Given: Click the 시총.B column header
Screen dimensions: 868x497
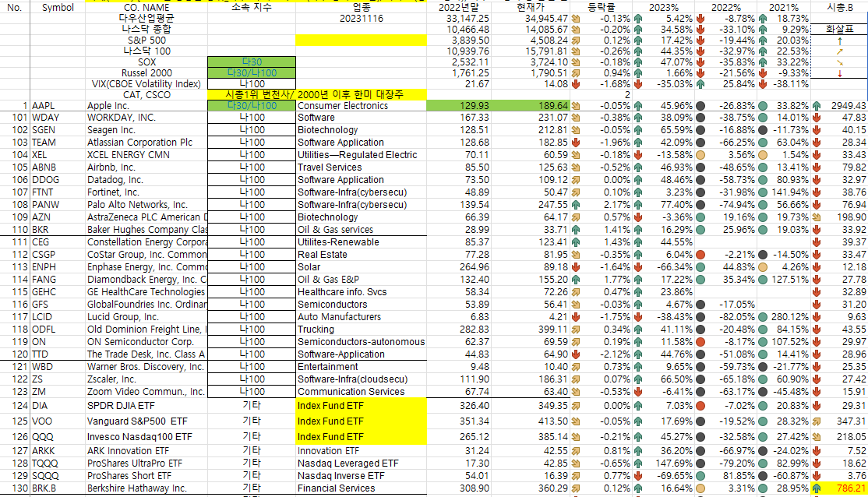Looking at the screenshot, I should pyautogui.click(x=839, y=8).
